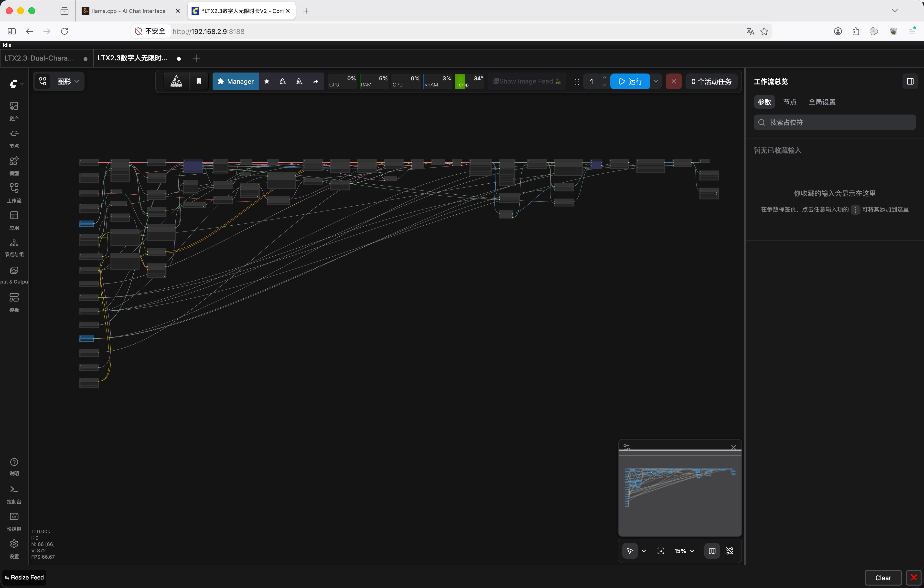Toggle the right side panel layout icon
The width and height of the screenshot is (924, 588).
pos(910,81)
